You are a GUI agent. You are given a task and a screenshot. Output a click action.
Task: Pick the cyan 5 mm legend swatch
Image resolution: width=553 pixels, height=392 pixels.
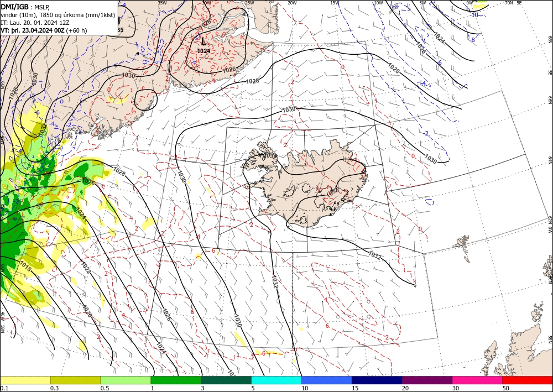[276, 380]
